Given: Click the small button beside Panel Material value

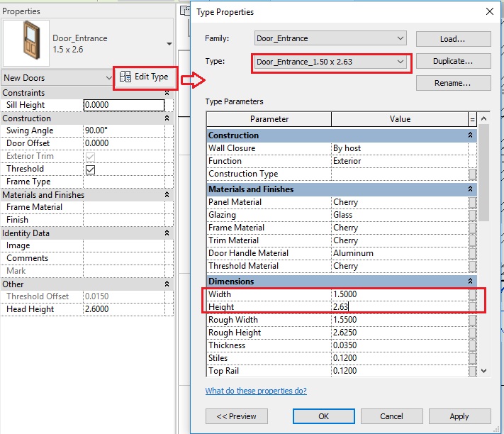Looking at the screenshot, I should [x=472, y=202].
